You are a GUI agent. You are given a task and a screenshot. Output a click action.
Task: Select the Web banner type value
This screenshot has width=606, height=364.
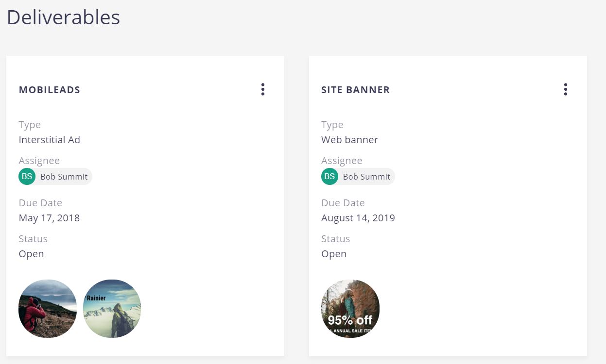[x=349, y=140]
